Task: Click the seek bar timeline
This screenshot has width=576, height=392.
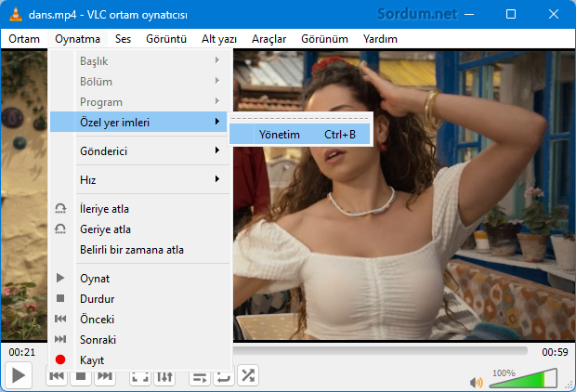Action: (x=381, y=351)
